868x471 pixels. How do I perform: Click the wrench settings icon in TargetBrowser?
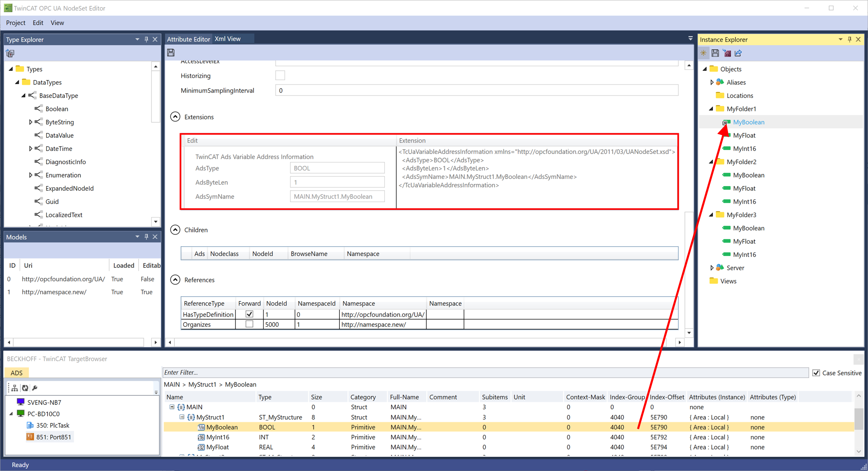(x=35, y=388)
